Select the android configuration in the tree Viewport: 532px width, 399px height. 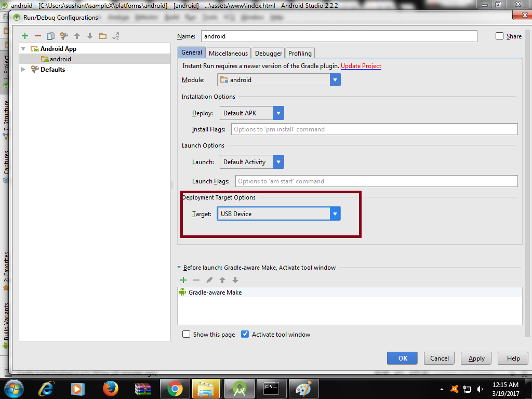point(59,59)
